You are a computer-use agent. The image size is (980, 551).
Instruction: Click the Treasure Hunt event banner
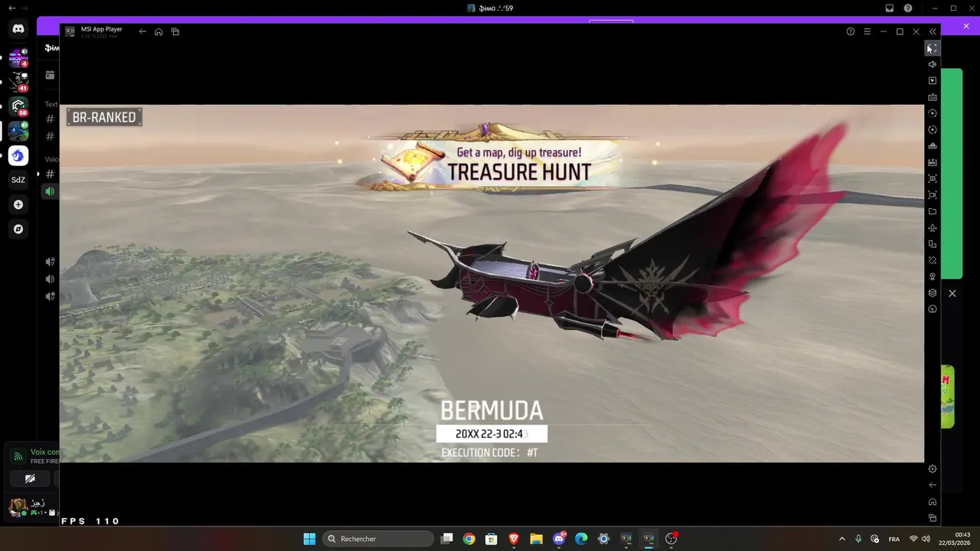(490, 158)
